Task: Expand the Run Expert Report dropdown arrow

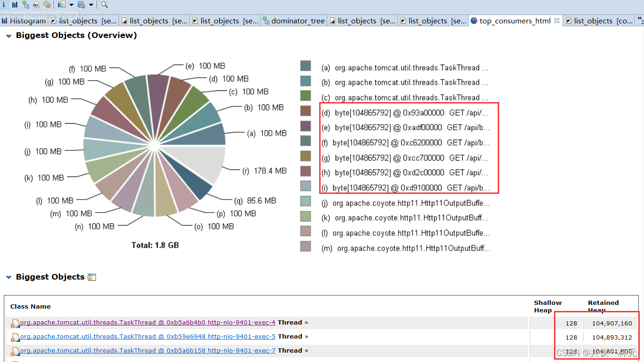Action: click(71, 5)
